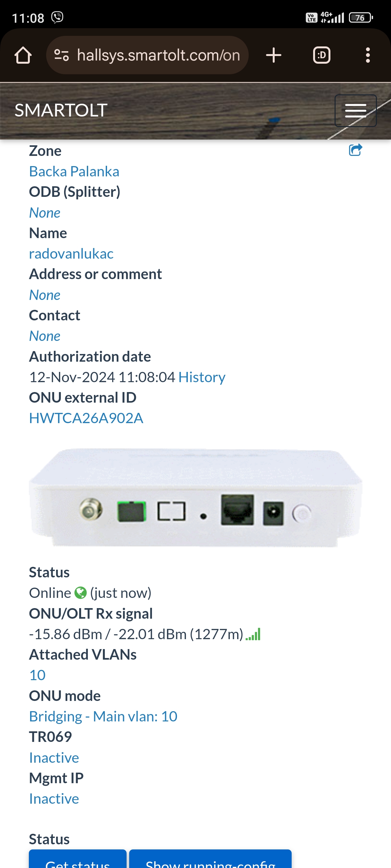Open a new tab with plus icon
The width and height of the screenshot is (391, 868).
tap(274, 55)
